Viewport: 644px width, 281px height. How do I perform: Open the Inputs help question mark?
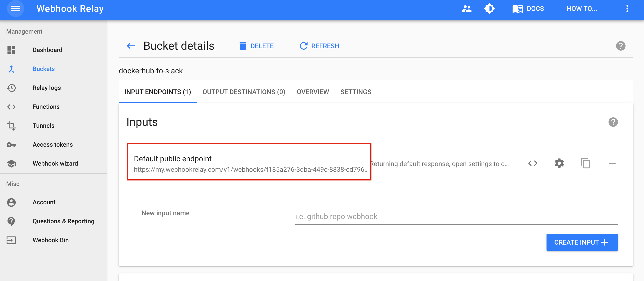[x=614, y=122]
